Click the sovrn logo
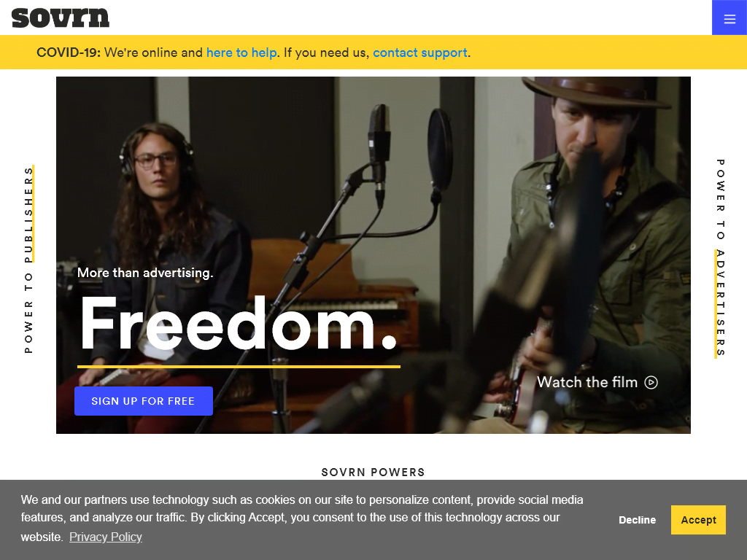The height and width of the screenshot is (560, 747). [x=61, y=17]
